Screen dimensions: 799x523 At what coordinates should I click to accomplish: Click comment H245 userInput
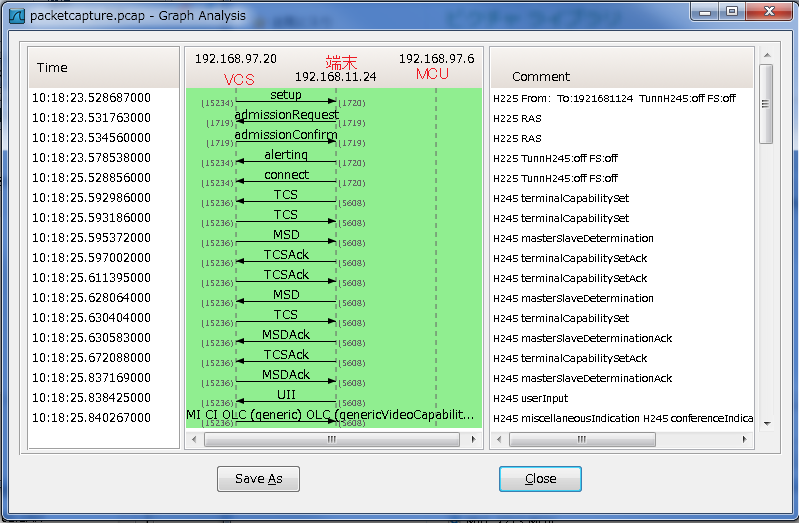(530, 398)
